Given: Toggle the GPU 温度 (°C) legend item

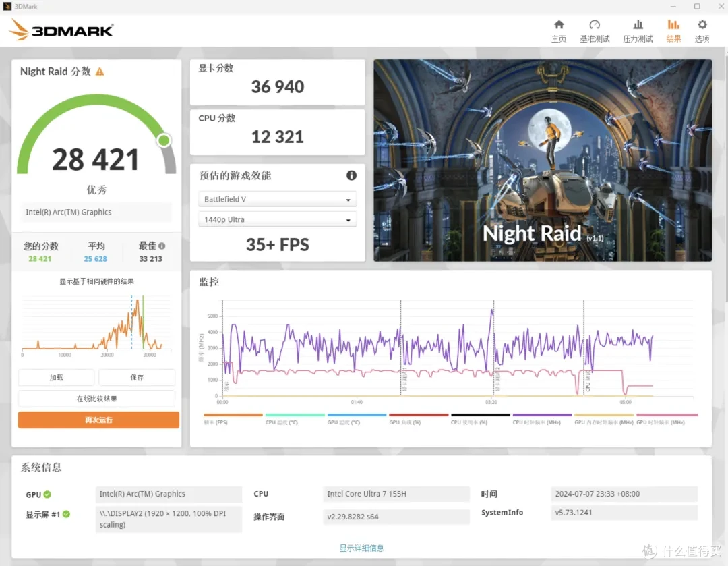Looking at the screenshot, I should click(x=357, y=419).
